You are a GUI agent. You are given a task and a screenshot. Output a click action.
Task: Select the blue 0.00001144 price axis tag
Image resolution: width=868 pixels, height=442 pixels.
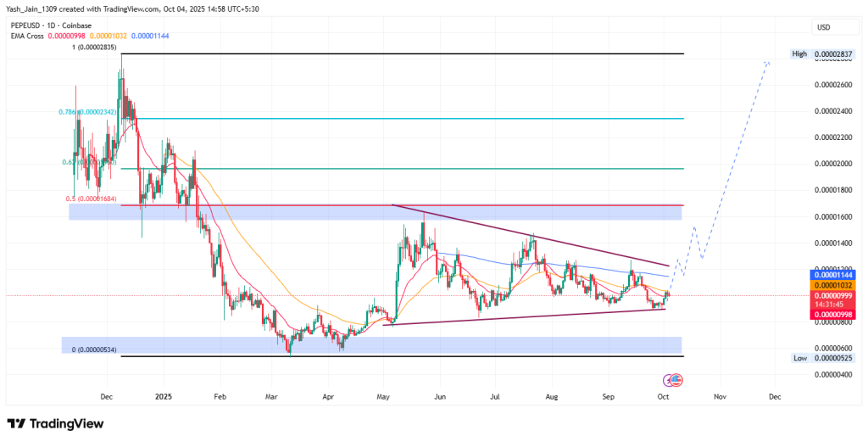click(834, 275)
